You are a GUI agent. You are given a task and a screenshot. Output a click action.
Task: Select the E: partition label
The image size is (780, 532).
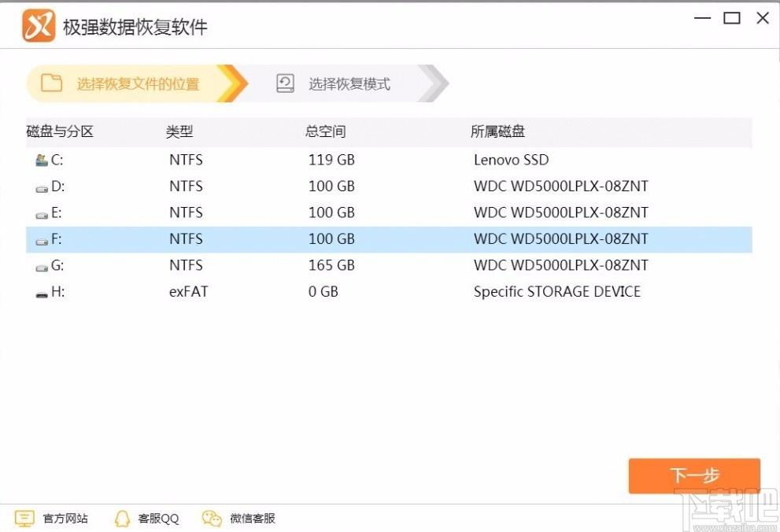click(56, 212)
